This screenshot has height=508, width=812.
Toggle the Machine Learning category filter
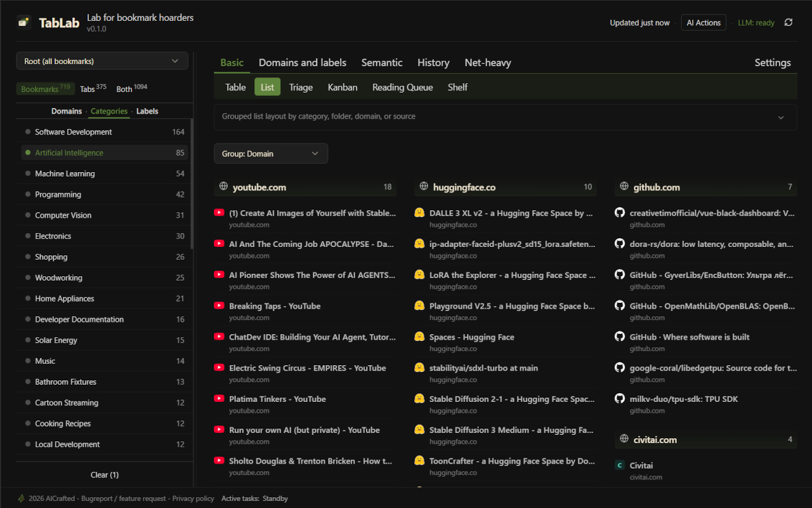pyautogui.click(x=105, y=173)
